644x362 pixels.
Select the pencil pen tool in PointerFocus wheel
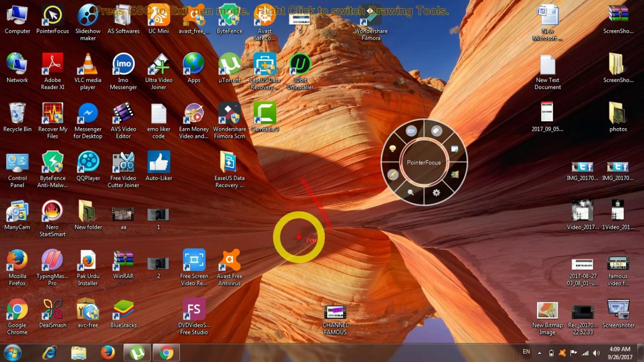pyautogui.click(x=392, y=174)
